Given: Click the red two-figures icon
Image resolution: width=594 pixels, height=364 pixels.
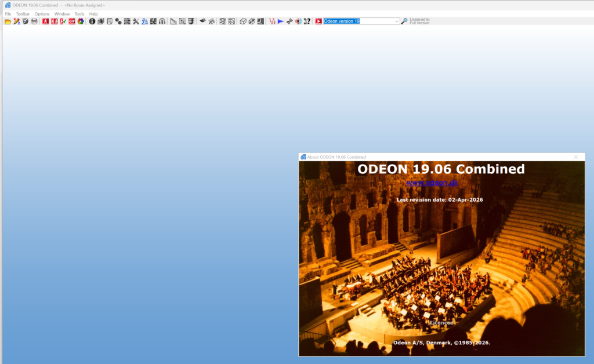Looking at the screenshot, I should 54,21.
